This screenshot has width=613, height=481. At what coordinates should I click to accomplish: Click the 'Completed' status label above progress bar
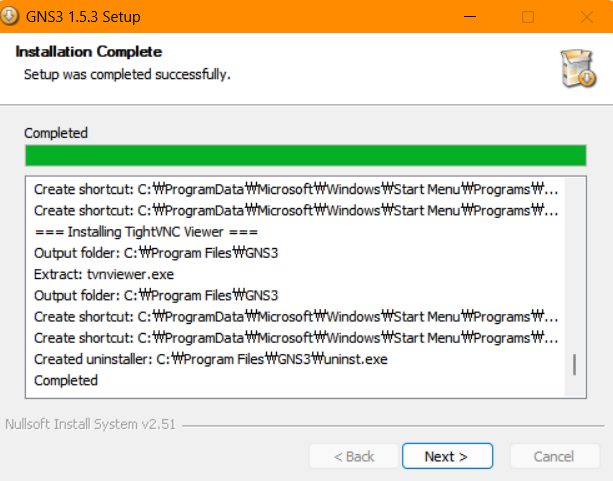pos(56,133)
